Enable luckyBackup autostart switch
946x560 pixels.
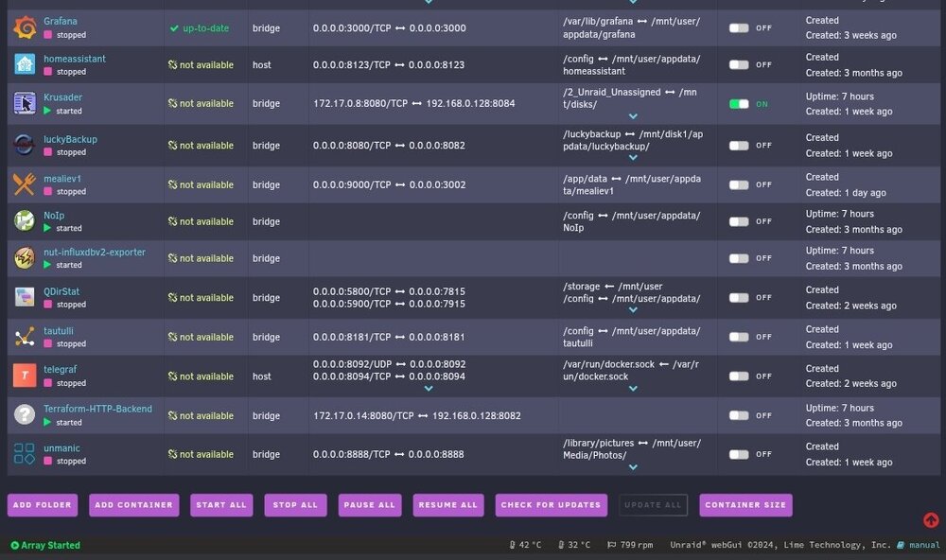[739, 146]
